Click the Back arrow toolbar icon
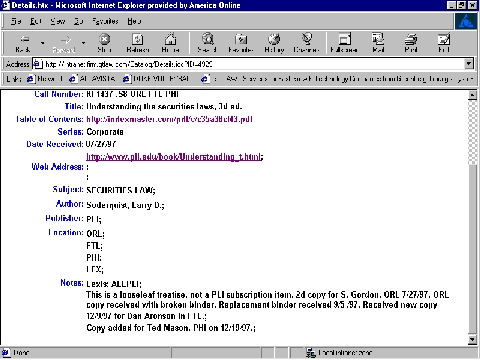Viewport: 480px width, 360px height. pyautogui.click(x=24, y=39)
